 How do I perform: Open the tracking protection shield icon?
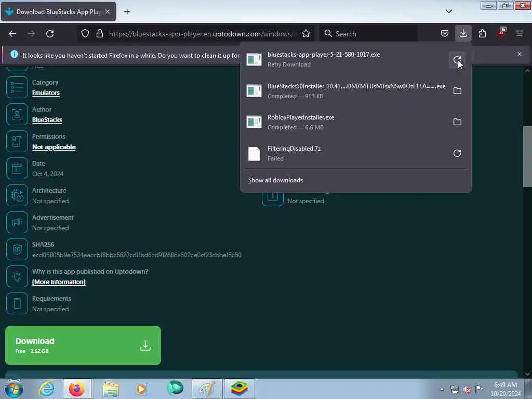85,34
